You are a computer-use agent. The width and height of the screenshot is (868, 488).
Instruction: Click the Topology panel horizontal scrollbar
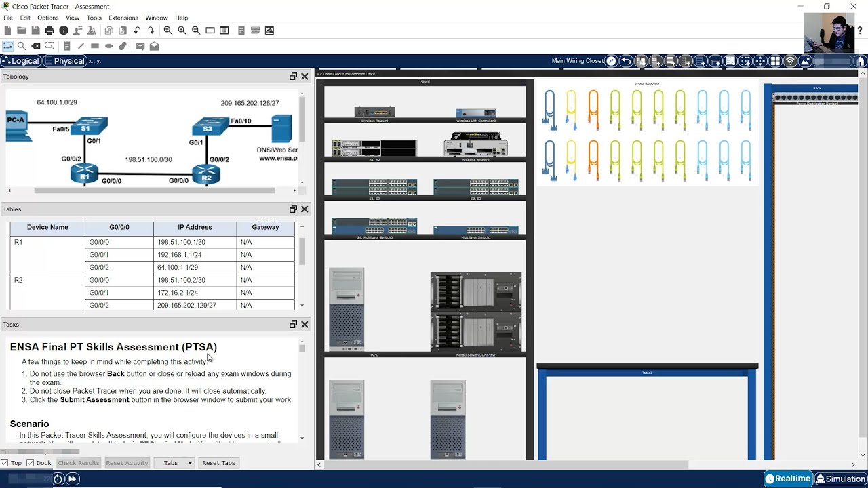pos(155,190)
